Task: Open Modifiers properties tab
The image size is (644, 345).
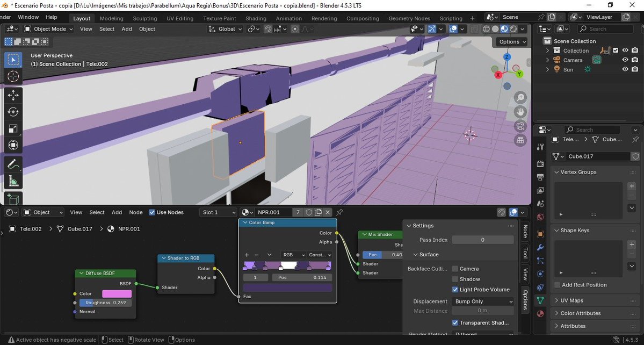Action: point(540,247)
